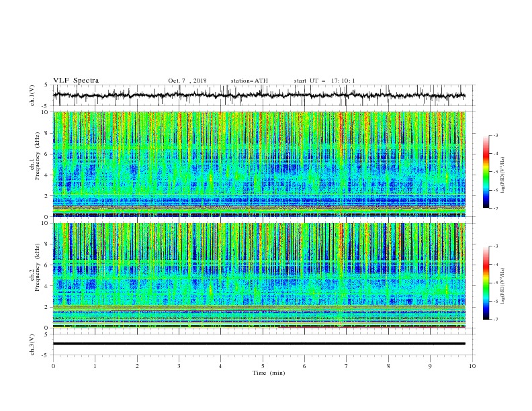Click time axis tick label '0'

click(x=53, y=366)
